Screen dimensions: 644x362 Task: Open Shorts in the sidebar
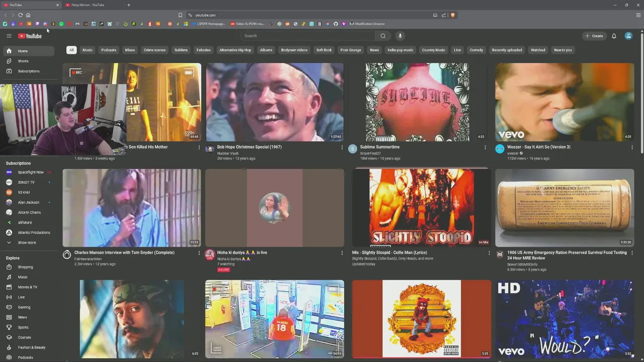[28, 61]
